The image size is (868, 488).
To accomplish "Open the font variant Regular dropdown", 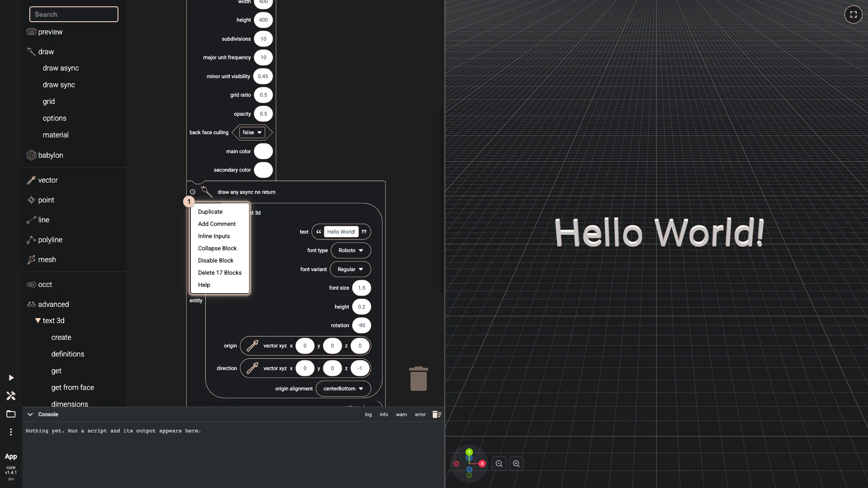I will (x=350, y=269).
